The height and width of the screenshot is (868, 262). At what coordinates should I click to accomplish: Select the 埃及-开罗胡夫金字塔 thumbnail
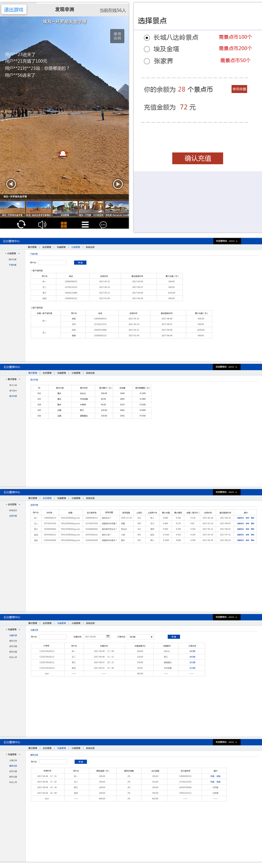(12, 209)
